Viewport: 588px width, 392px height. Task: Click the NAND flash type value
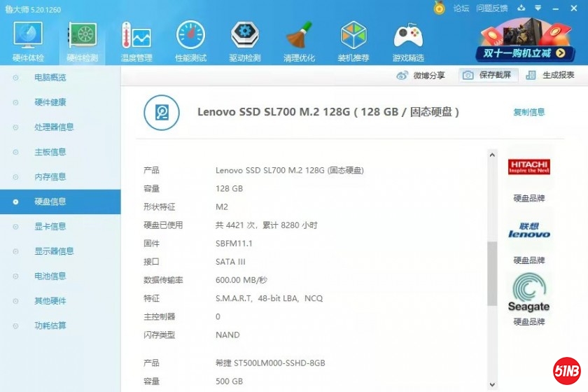(227, 335)
